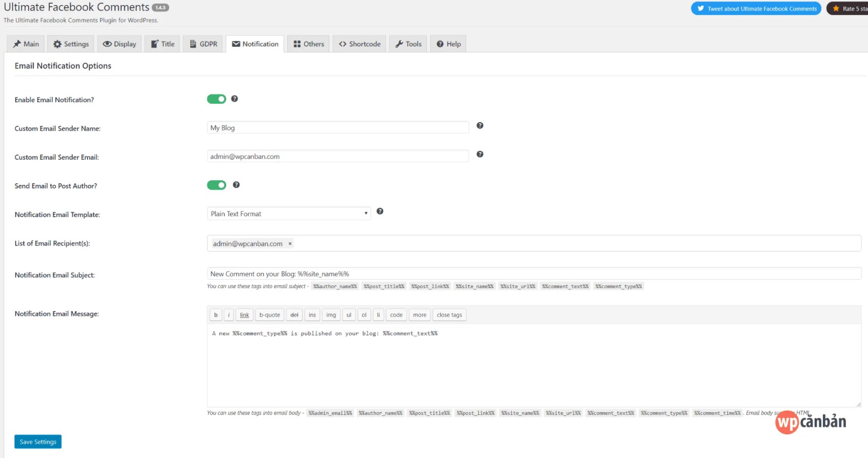
Task: Click into the Notification Email Subject field
Action: point(534,274)
